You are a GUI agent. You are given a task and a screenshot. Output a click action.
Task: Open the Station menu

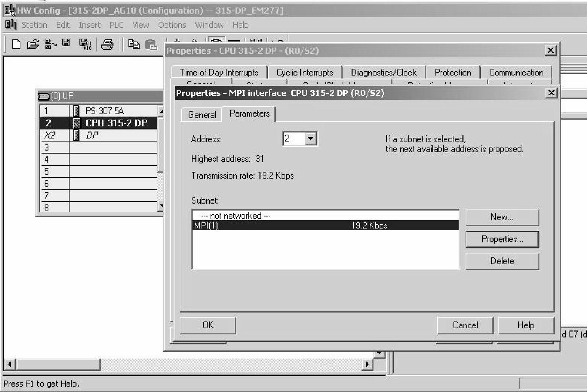coord(34,25)
